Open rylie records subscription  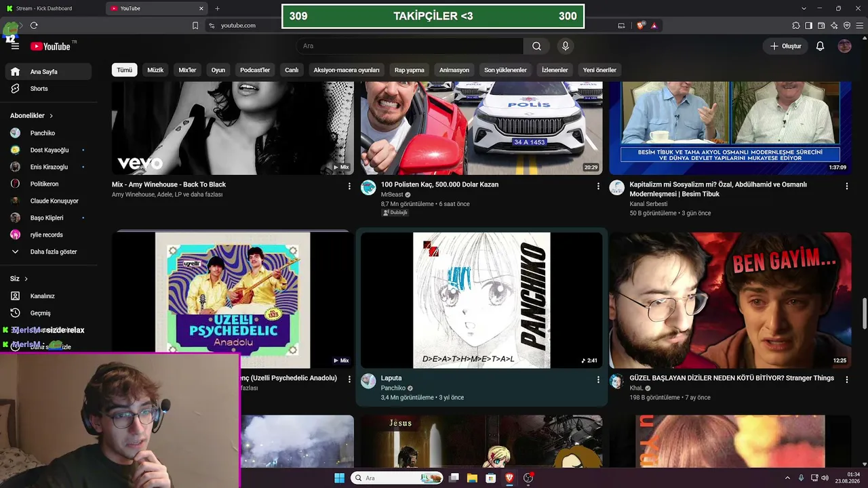pos(48,235)
